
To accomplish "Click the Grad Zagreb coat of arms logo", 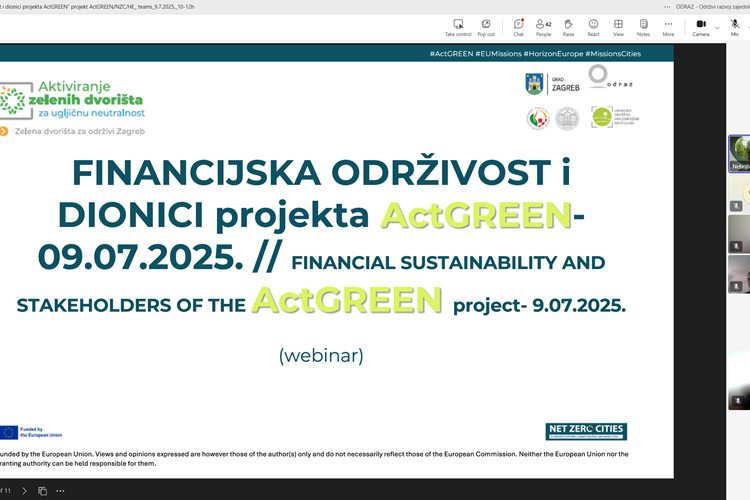I will [534, 84].
